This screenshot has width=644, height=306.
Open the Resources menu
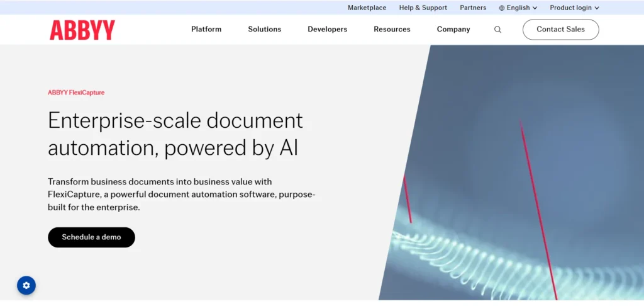tap(392, 29)
